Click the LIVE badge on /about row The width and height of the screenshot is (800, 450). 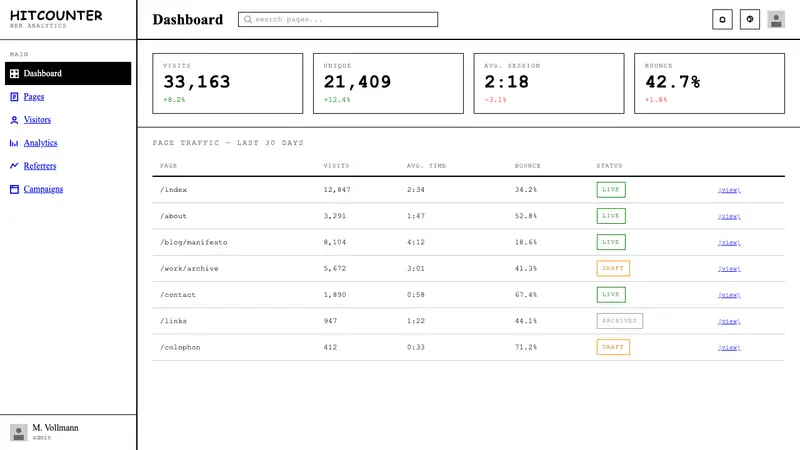[611, 216]
